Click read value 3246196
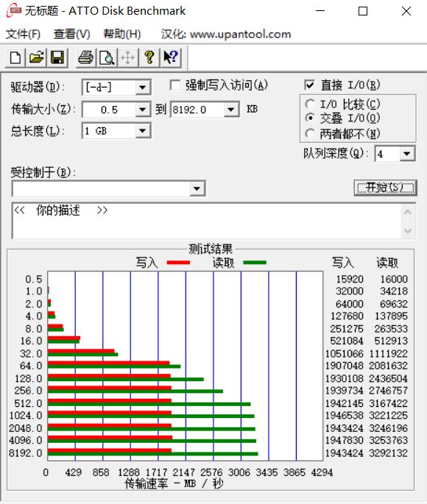427x504 pixels. click(389, 428)
